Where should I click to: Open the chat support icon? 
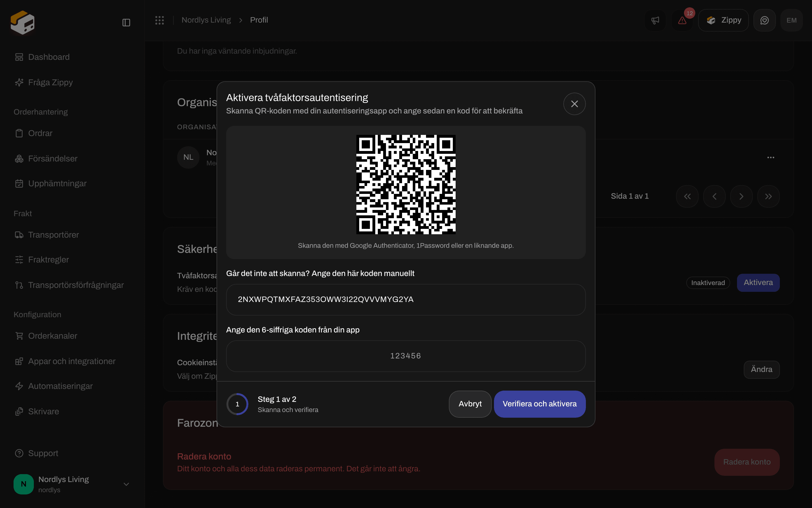(764, 20)
